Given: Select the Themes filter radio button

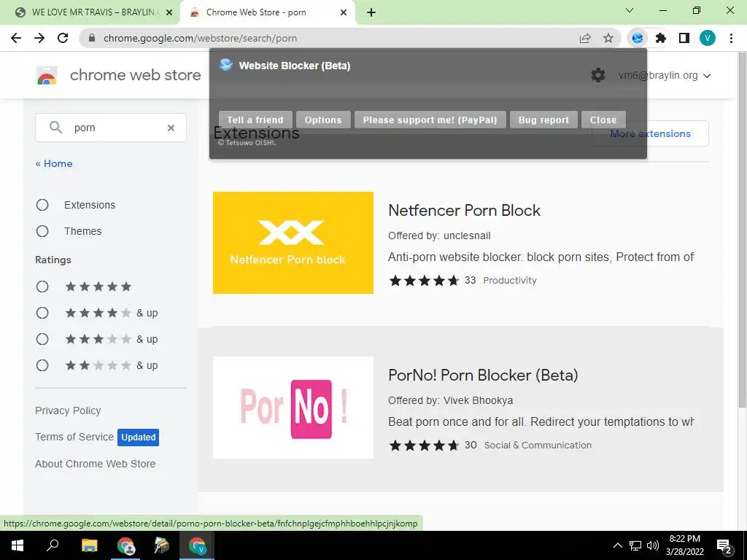Looking at the screenshot, I should (x=42, y=231).
